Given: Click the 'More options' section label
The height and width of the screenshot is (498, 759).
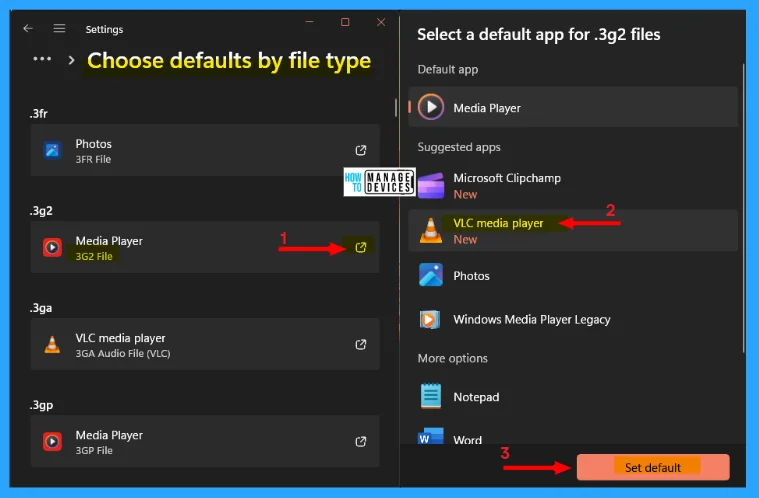Looking at the screenshot, I should coord(453,359).
